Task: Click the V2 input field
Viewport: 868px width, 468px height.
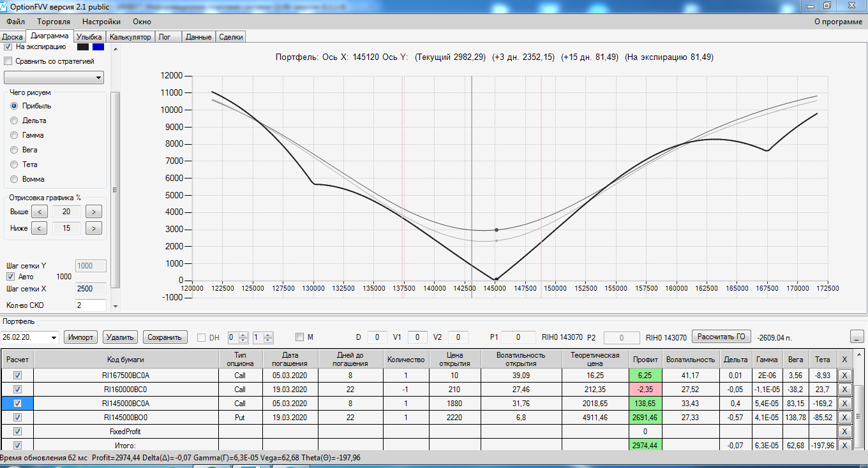Action: pyautogui.click(x=458, y=337)
